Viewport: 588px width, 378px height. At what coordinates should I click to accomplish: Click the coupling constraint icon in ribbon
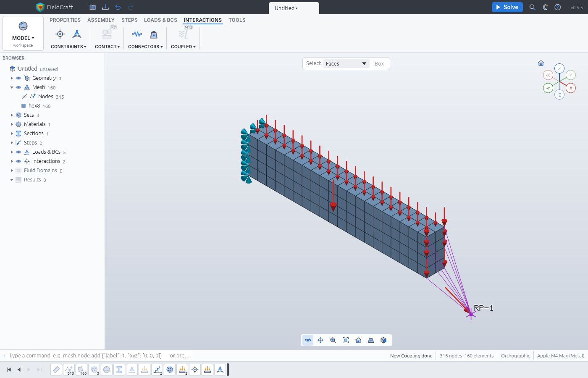pos(60,34)
